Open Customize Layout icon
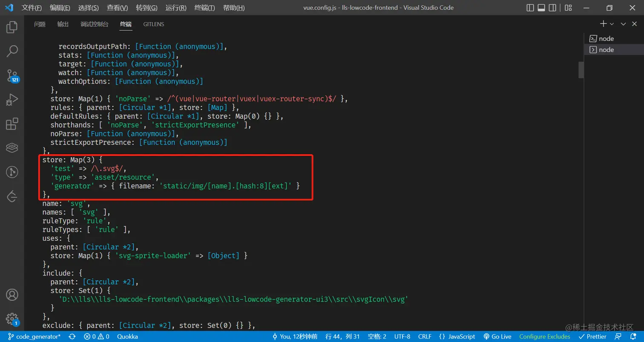Screen dimensions: 644x342 (x=568, y=8)
